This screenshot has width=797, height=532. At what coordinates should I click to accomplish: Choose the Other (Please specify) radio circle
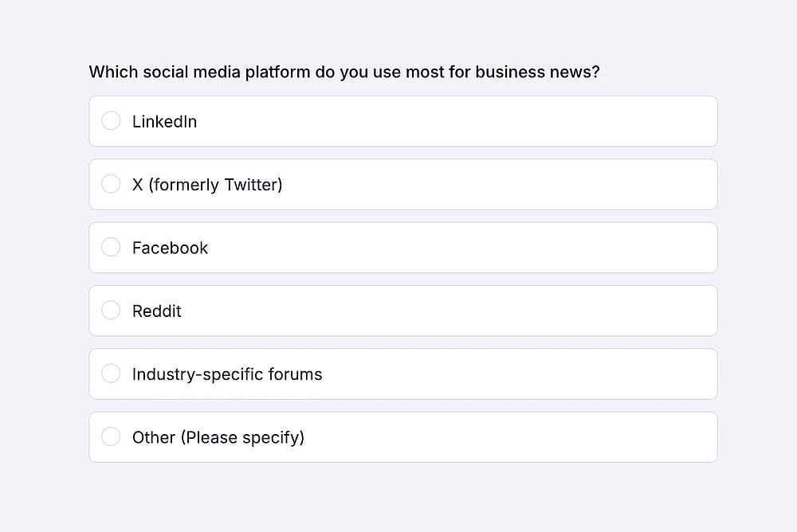111,436
